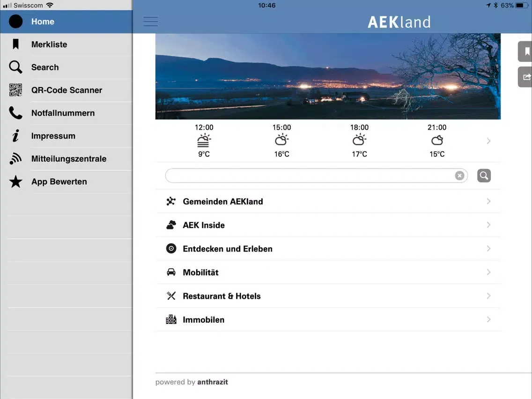Viewport: 532px width, 399px height.
Task: Open Impressum menu entry
Action: coord(66,136)
